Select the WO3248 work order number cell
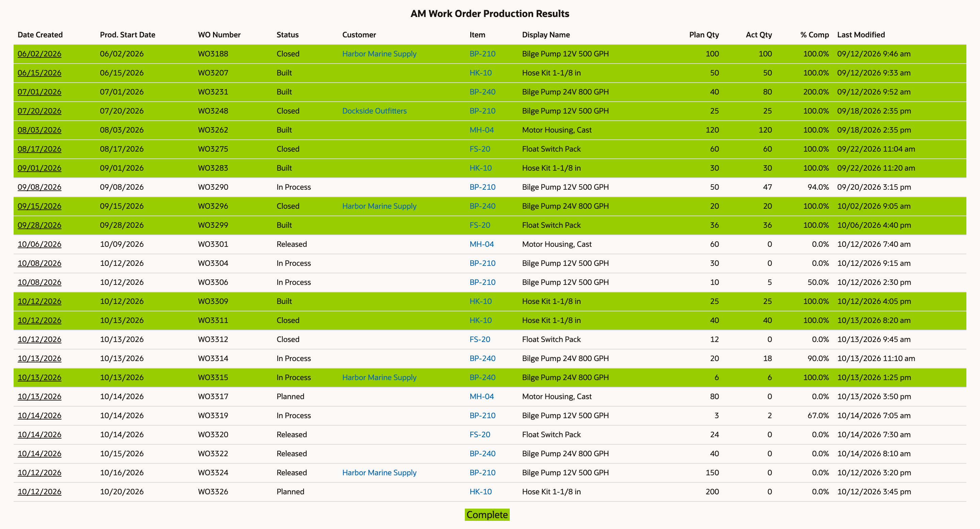The width and height of the screenshot is (980, 529). click(213, 110)
